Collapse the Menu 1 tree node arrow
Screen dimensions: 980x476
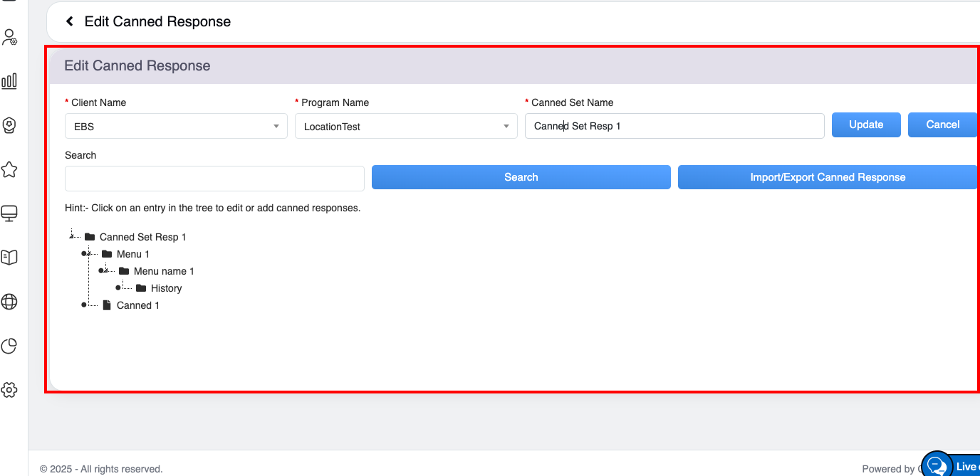88,253
